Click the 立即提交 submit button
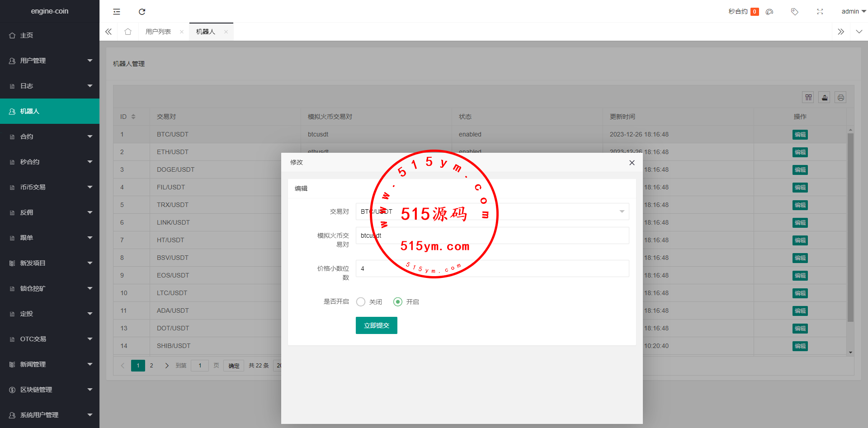868x428 pixels. coord(376,325)
